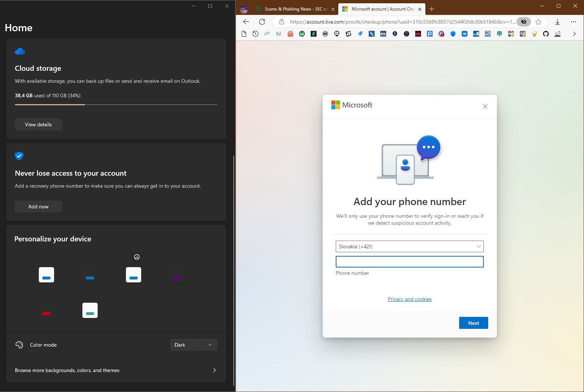Click the 'Never lose access to your account' heading
Screen dimensions: 584x392
pyautogui.click(x=71, y=173)
